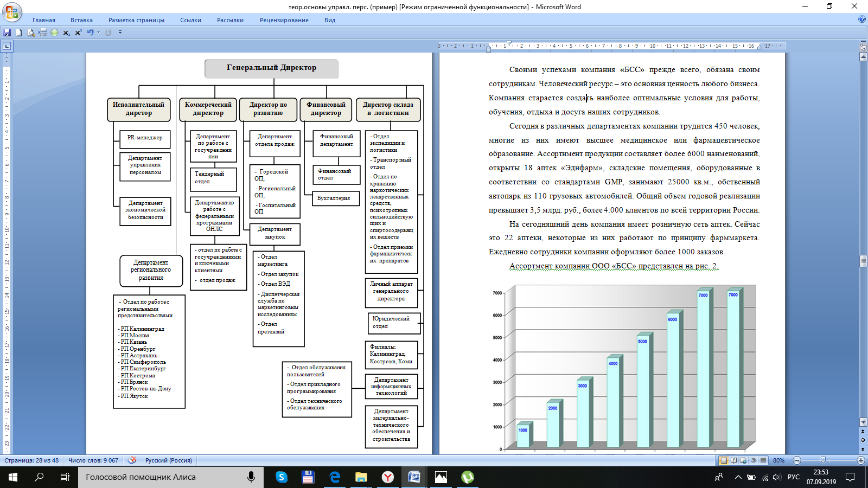Open Yandex Browser from taskbar
Viewport: 868px width, 488px height.
coord(388,477)
